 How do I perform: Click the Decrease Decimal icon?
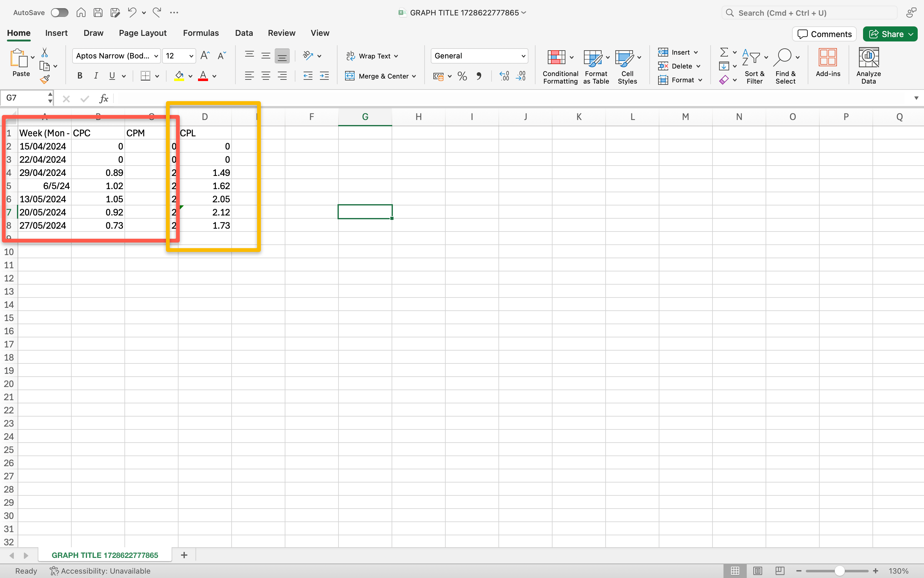point(521,76)
